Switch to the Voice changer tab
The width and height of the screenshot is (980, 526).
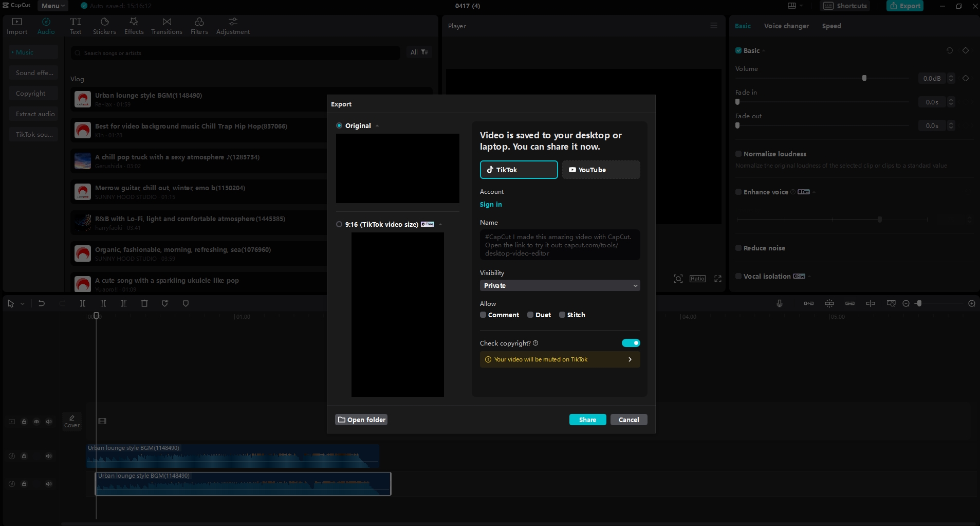coord(786,26)
